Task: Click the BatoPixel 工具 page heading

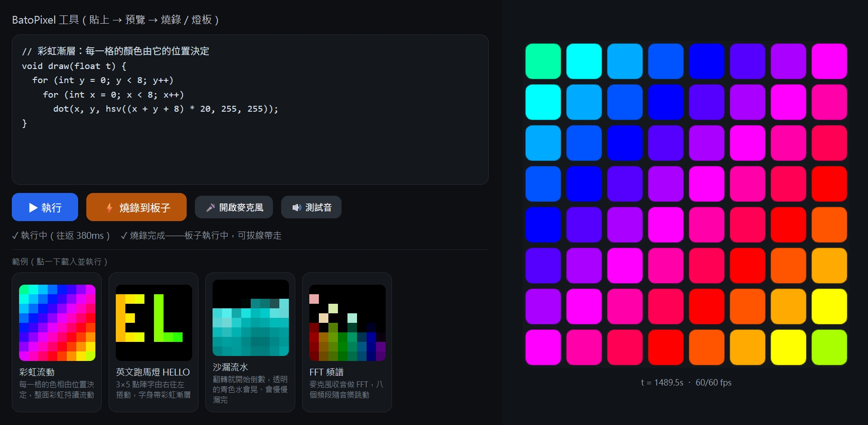Action: 115,20
